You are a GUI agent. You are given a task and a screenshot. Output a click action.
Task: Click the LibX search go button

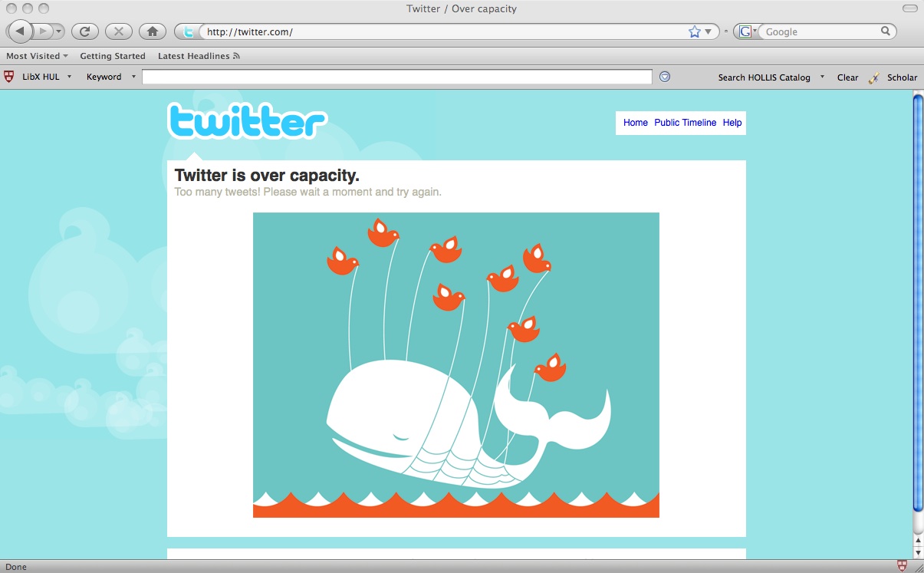point(665,77)
